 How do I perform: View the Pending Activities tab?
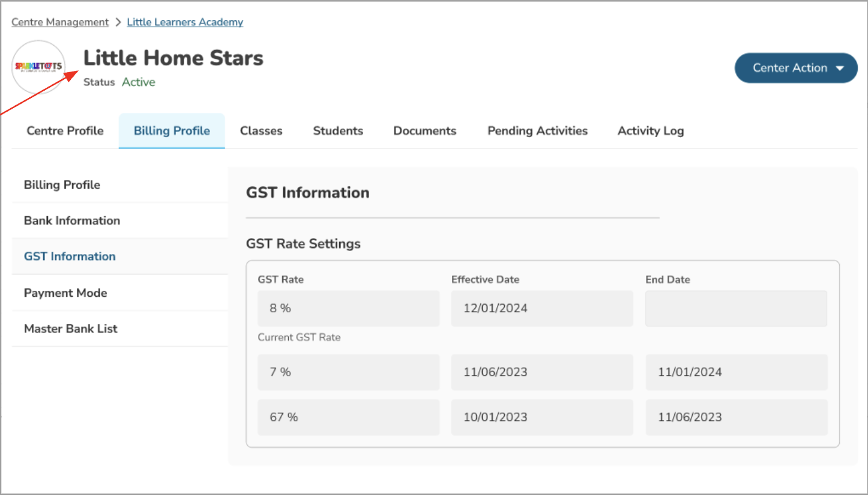537,130
